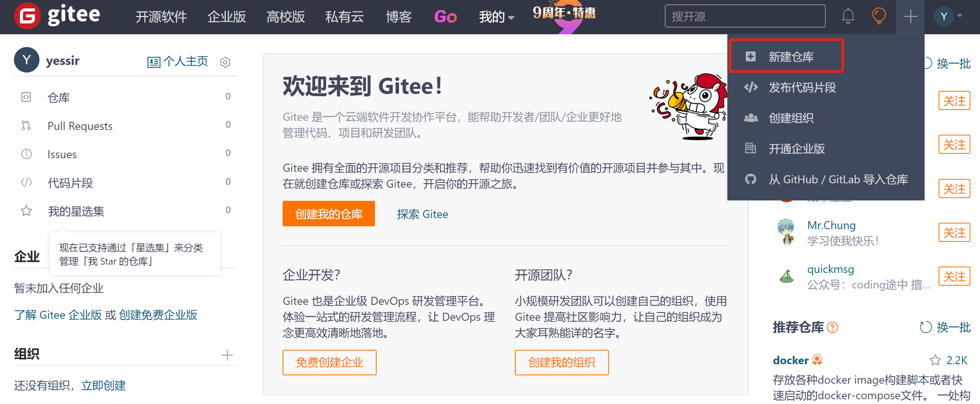Click the Gitee logo
This screenshot has height=404, width=980.
coord(57,16)
